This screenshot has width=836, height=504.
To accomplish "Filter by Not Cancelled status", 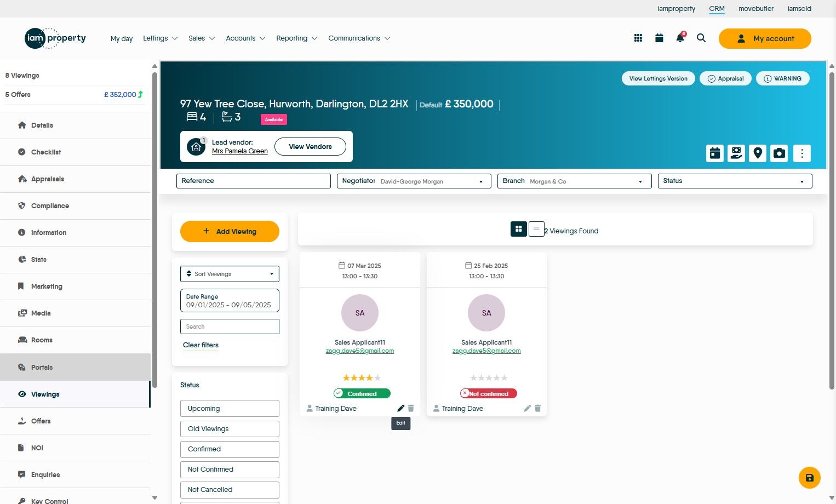I will point(230,490).
